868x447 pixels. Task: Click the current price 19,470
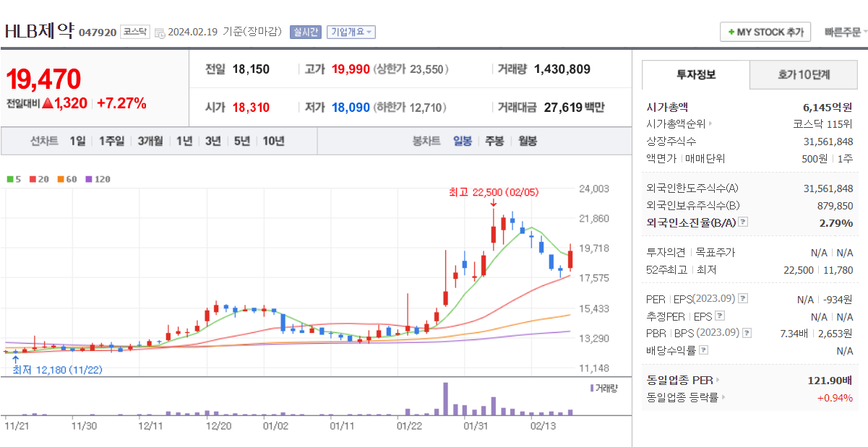[x=43, y=79]
